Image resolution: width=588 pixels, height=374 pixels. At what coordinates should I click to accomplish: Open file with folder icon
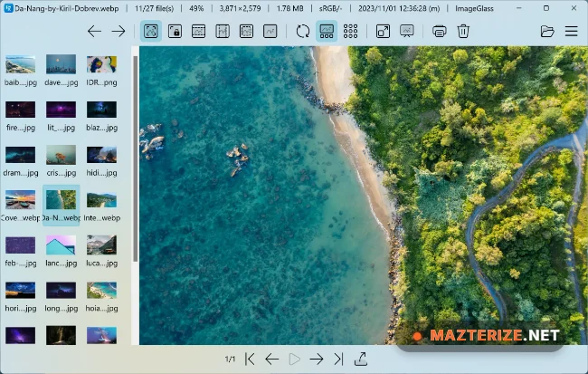(547, 31)
